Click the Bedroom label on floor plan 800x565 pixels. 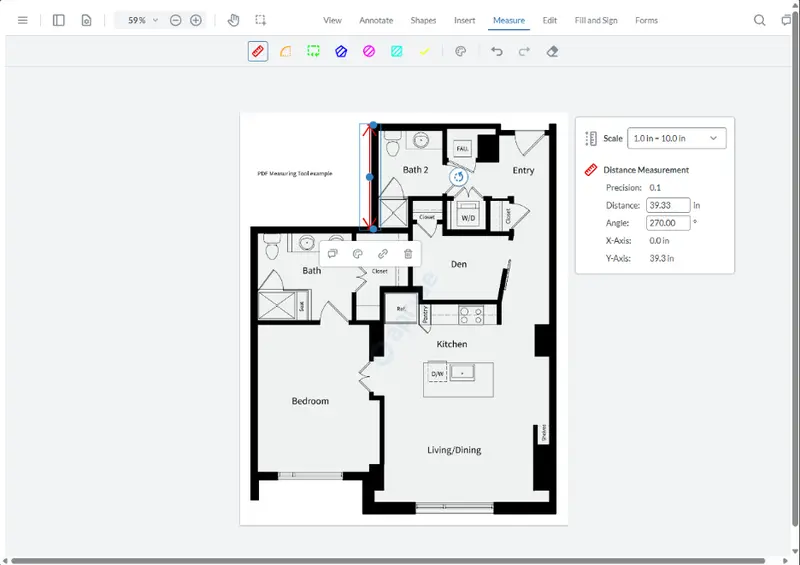pyautogui.click(x=310, y=401)
